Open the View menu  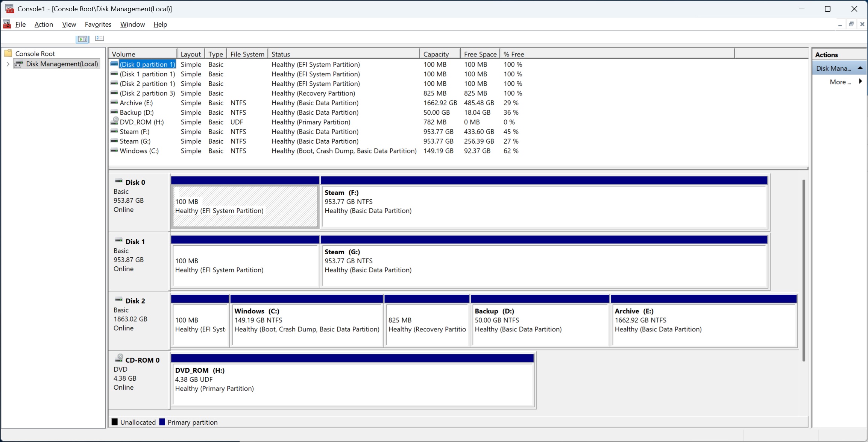click(69, 24)
